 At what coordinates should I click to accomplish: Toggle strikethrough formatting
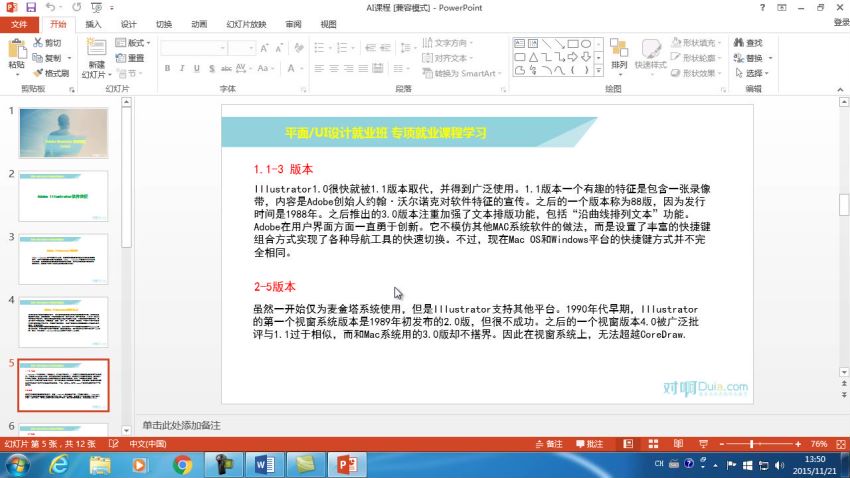coord(226,68)
